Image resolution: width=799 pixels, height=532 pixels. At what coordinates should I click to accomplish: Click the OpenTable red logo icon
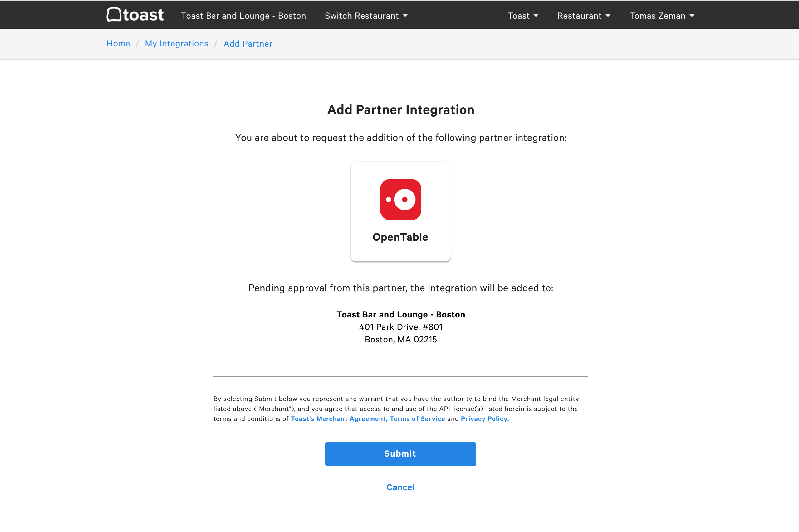400,200
